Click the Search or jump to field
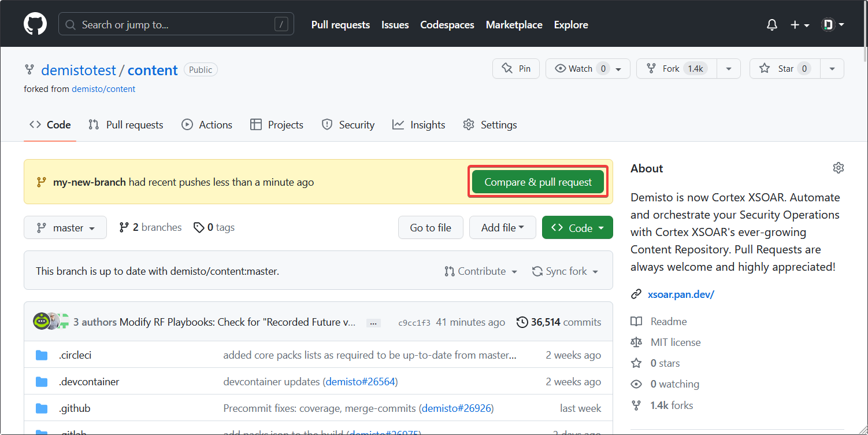 tap(176, 24)
